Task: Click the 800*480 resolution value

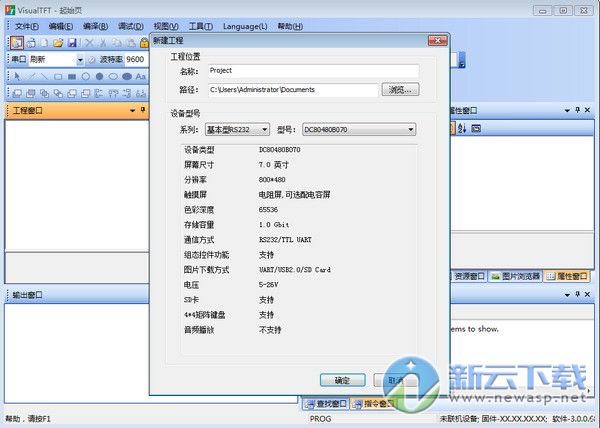Action: point(272,180)
